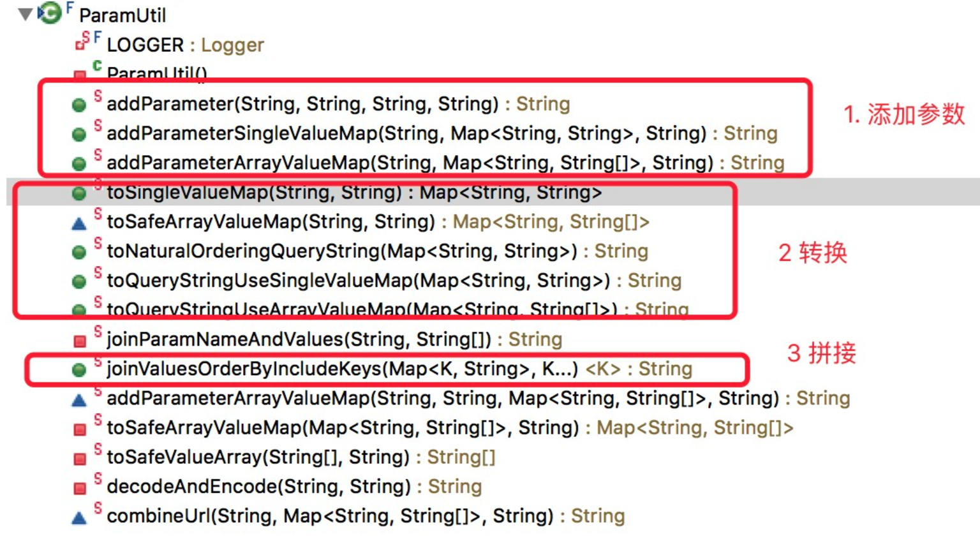
Task: Click the ParamUtil class icon
Action: click(50, 13)
